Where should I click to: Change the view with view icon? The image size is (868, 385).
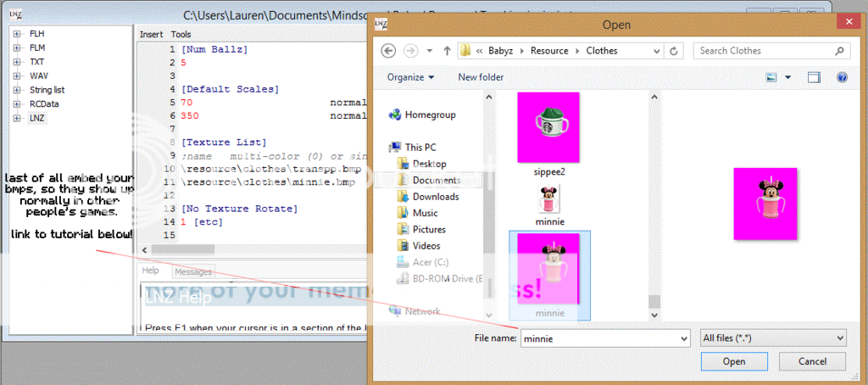tap(772, 77)
